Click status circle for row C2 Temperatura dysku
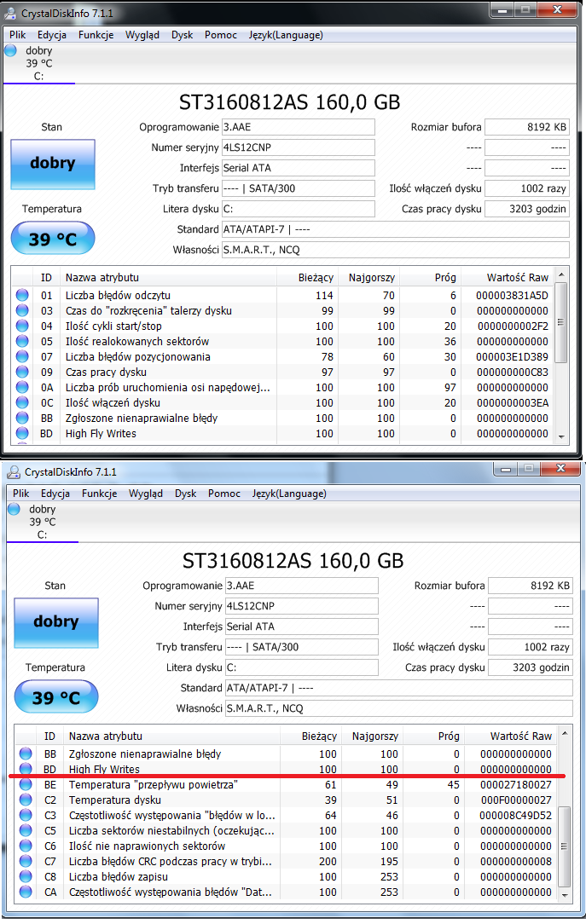This screenshot has width=586, height=924. tap(26, 800)
